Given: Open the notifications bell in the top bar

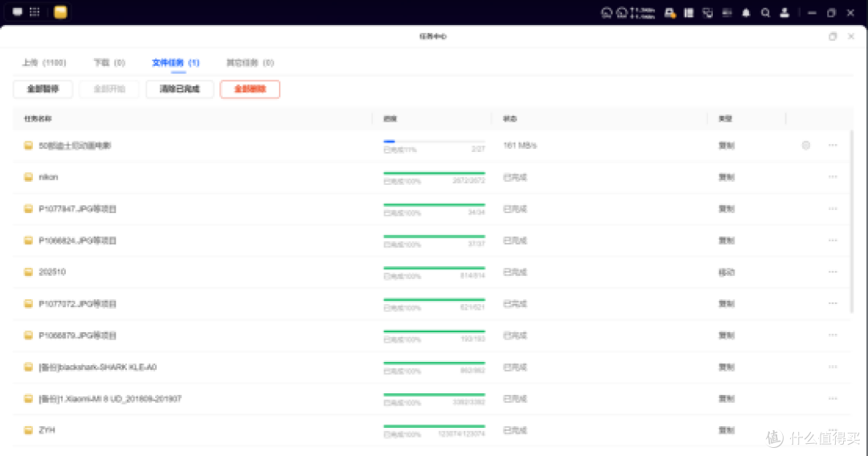Looking at the screenshot, I should tap(746, 13).
